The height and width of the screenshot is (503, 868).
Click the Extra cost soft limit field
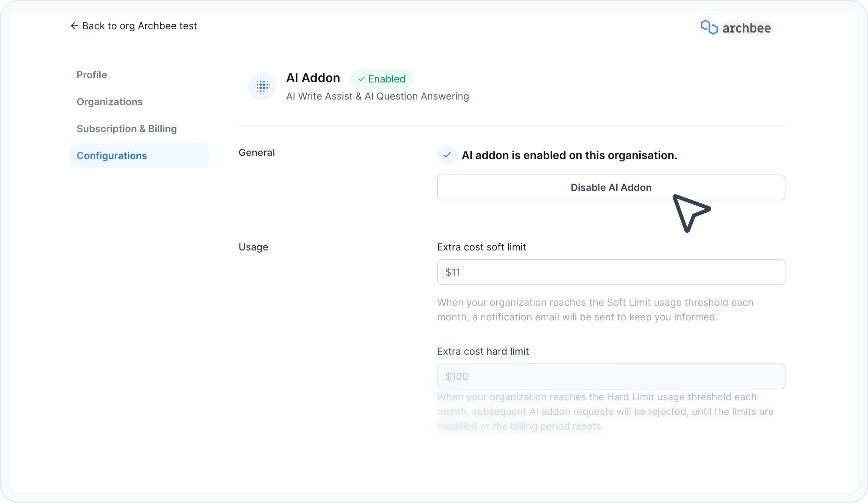coord(611,272)
